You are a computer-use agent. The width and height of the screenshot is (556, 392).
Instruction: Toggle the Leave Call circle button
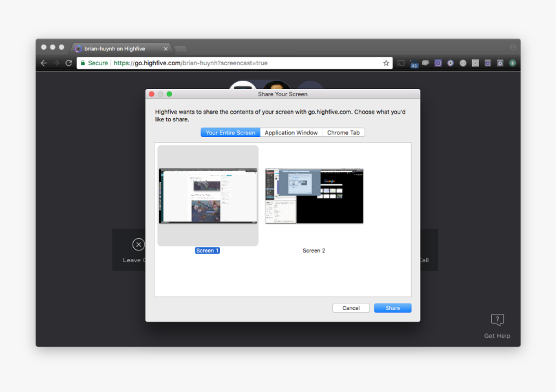pyautogui.click(x=138, y=245)
